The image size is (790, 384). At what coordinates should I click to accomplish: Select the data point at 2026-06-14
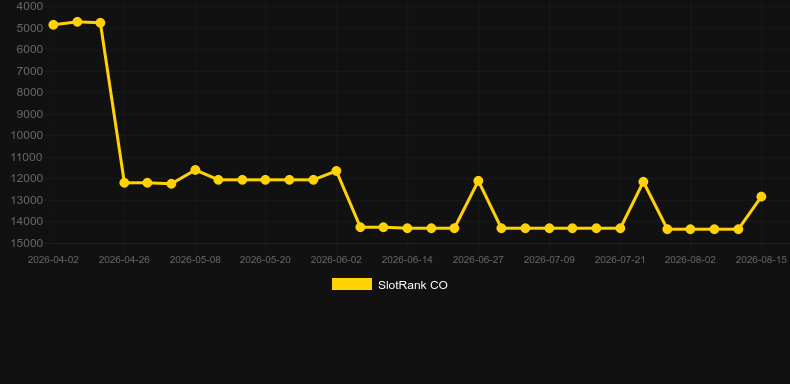point(407,228)
